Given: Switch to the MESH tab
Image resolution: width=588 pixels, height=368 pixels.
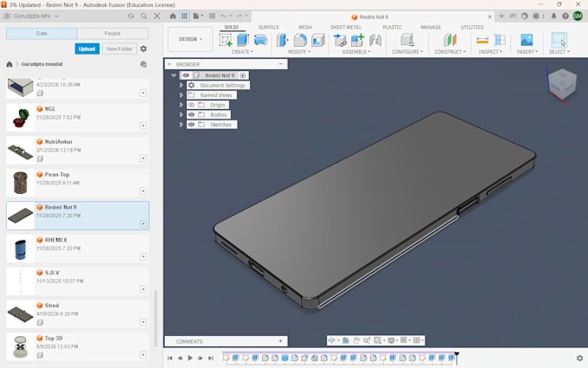Looking at the screenshot, I should click(305, 27).
